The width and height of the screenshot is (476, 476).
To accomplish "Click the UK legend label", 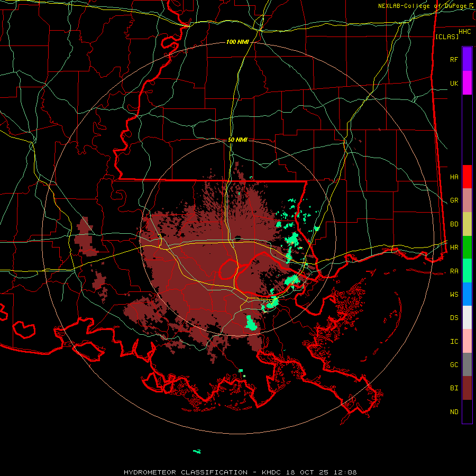I will 454,83.
